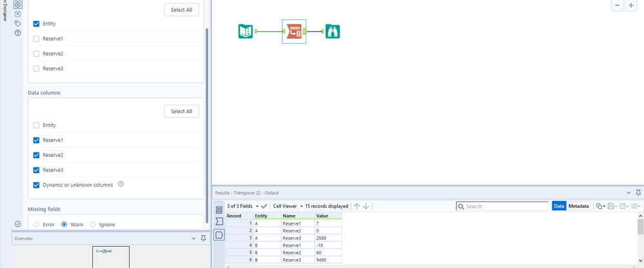Show output anchor data in Results
This screenshot has height=268, width=644.
219,235
